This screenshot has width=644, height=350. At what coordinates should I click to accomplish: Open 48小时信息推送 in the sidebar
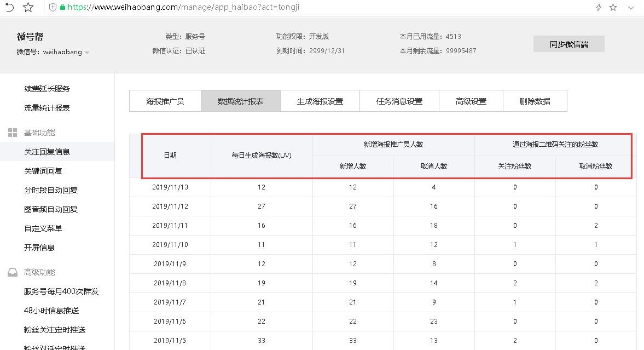tap(51, 311)
